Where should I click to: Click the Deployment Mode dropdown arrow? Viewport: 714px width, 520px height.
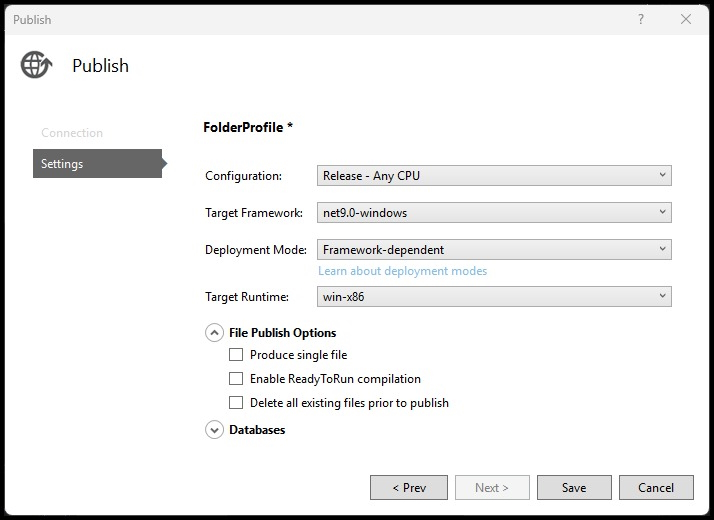click(663, 249)
